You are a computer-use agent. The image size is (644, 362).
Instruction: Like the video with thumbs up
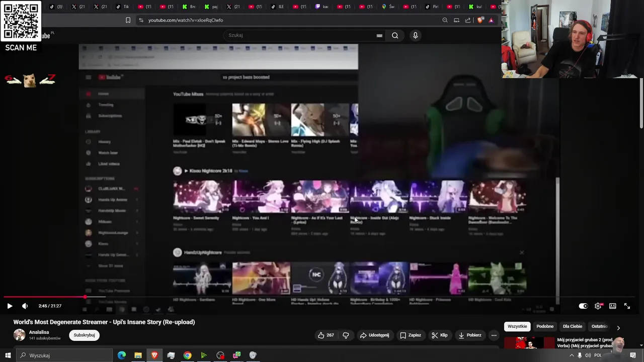[x=326, y=335]
